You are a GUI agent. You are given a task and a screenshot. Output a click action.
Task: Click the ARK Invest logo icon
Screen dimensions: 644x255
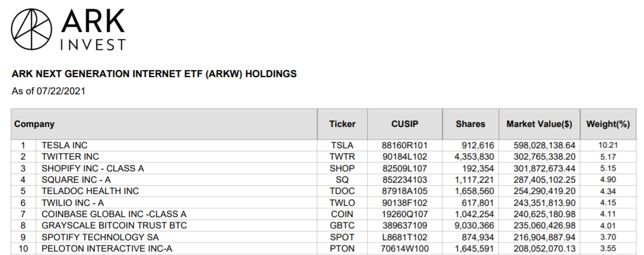[32, 29]
